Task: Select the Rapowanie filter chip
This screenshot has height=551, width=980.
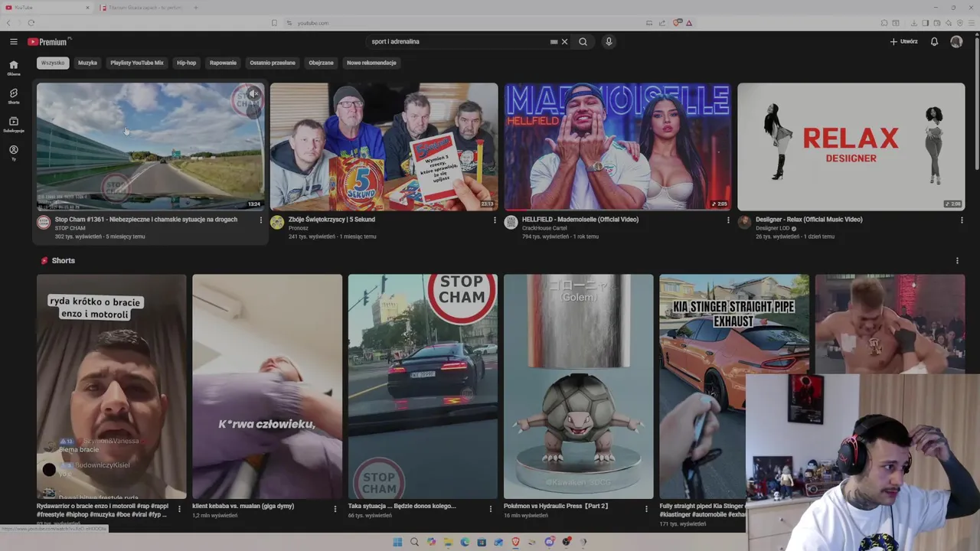Action: pos(223,63)
